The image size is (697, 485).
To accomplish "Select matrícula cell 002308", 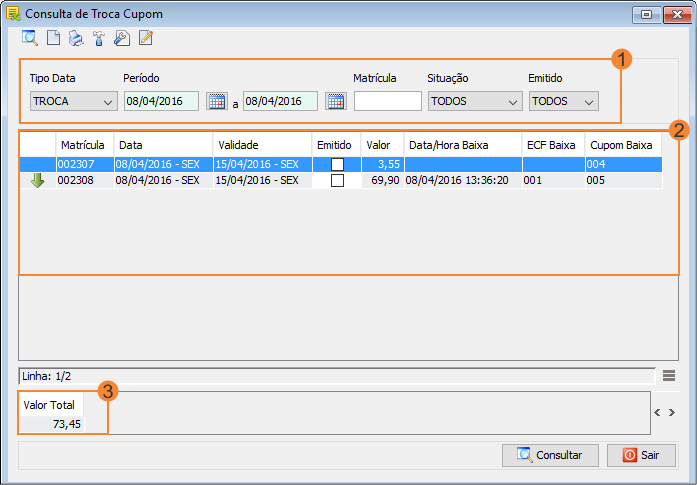I will 84,180.
